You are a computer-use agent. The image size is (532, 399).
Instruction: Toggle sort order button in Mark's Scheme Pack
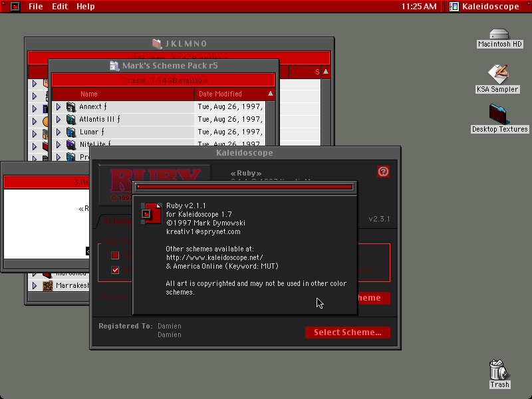click(271, 94)
